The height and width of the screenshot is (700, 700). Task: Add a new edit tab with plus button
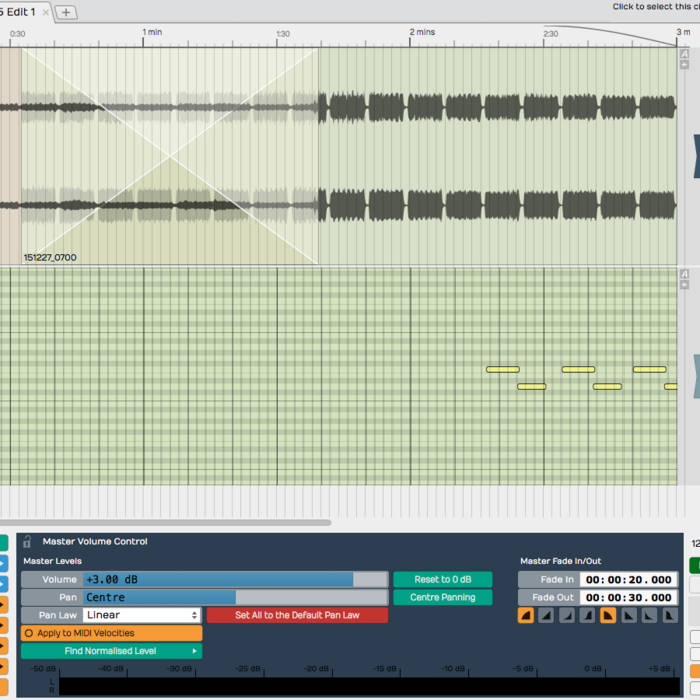66,12
